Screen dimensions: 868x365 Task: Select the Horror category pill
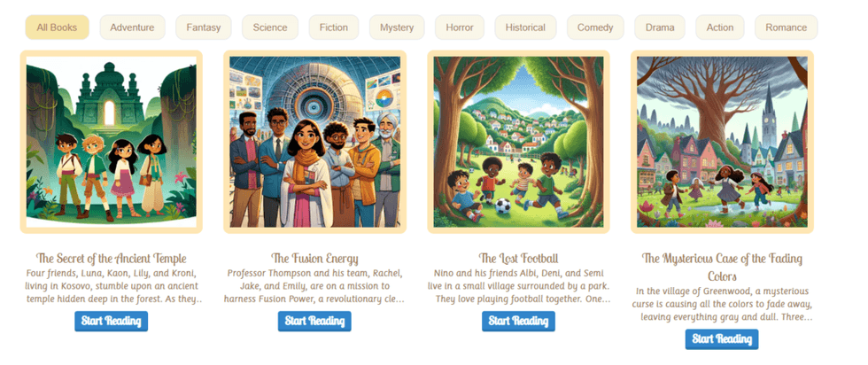pos(460,27)
